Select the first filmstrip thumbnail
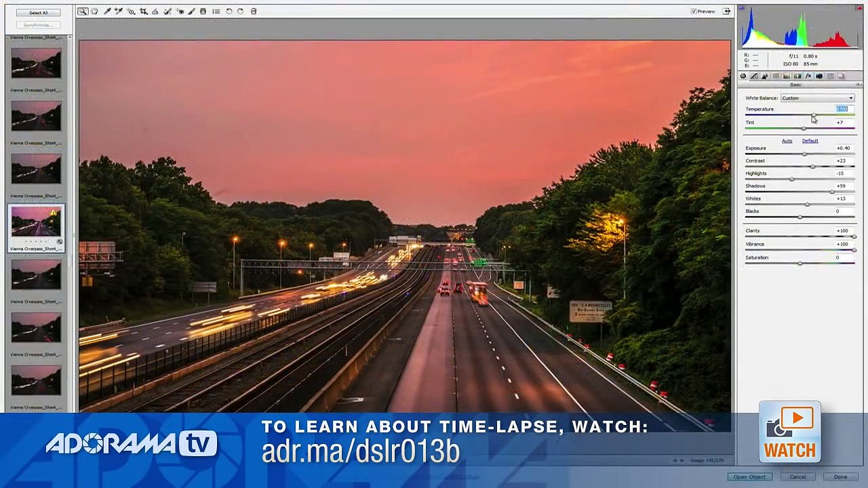 click(36, 63)
